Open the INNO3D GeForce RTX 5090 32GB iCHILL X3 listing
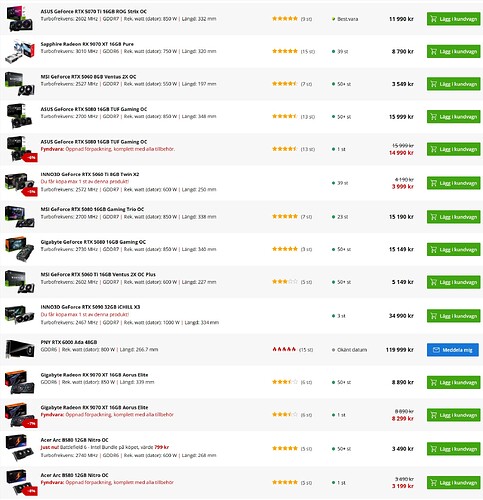This screenshot has height=500, width=483. pyautogui.click(x=90, y=307)
